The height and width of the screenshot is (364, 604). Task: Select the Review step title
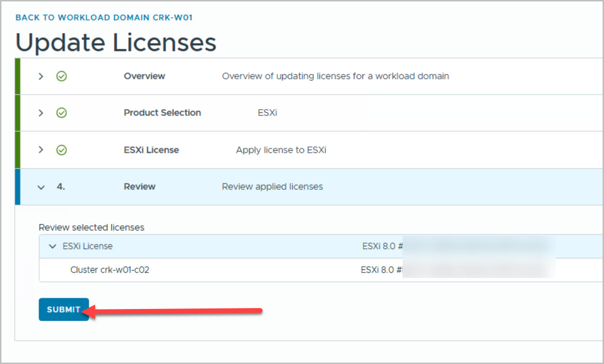point(139,187)
